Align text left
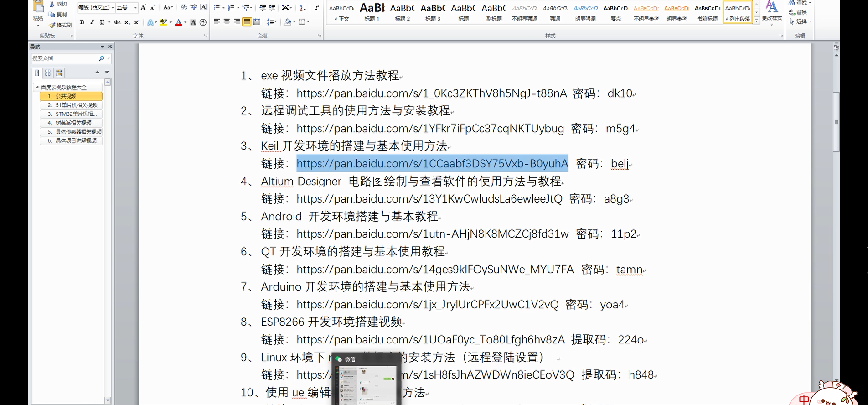Image resolution: width=868 pixels, height=405 pixels. point(217,22)
